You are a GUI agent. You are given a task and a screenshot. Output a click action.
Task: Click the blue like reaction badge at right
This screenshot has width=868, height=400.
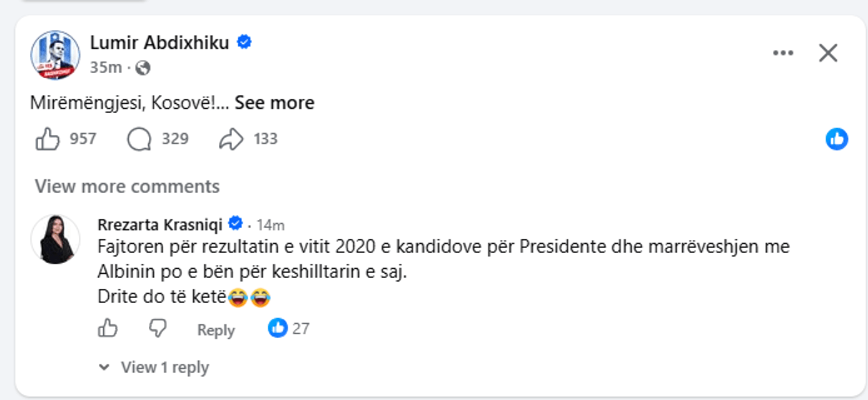tap(837, 139)
